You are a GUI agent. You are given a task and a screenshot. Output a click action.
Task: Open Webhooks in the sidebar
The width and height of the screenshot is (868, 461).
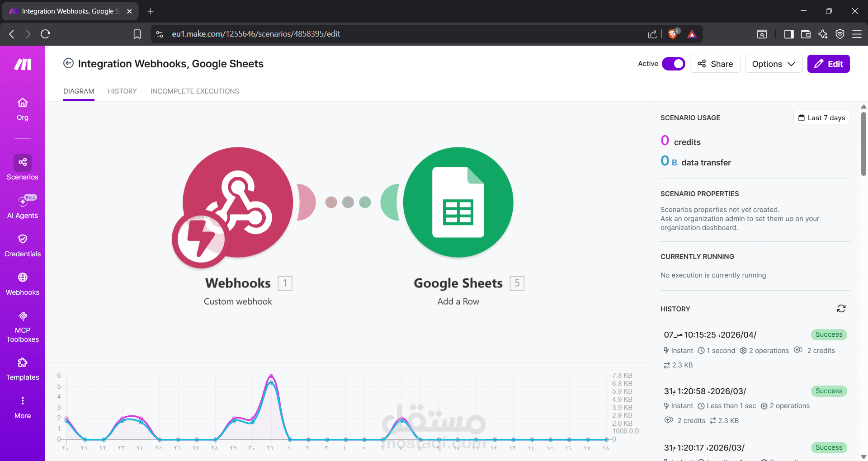point(23,284)
